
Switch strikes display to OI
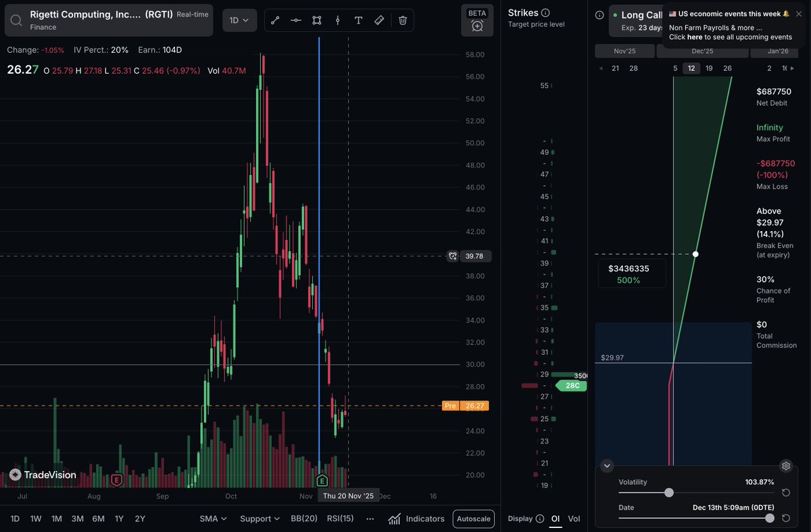[x=556, y=518]
